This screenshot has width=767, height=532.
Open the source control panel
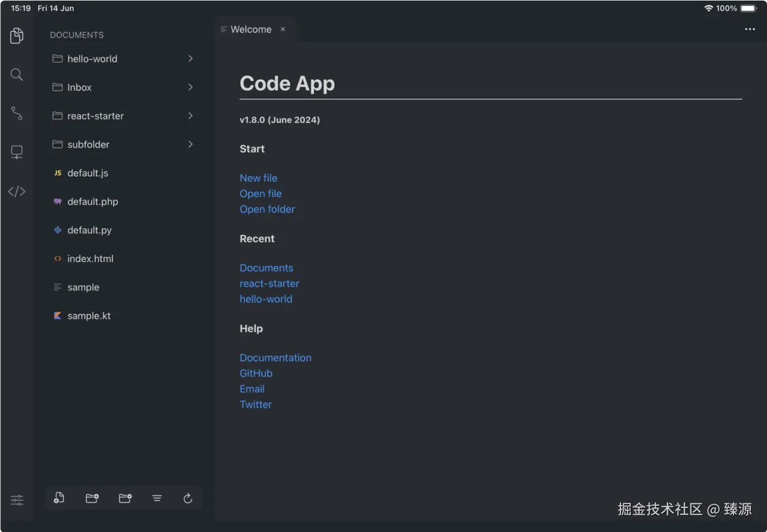coord(17,113)
